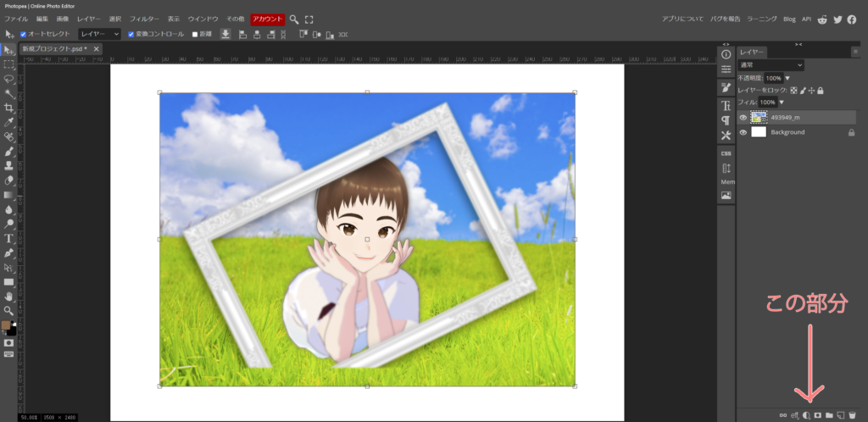Click the search magnifier icon in menu bar
This screenshot has width=868, height=422.
pyautogui.click(x=294, y=19)
